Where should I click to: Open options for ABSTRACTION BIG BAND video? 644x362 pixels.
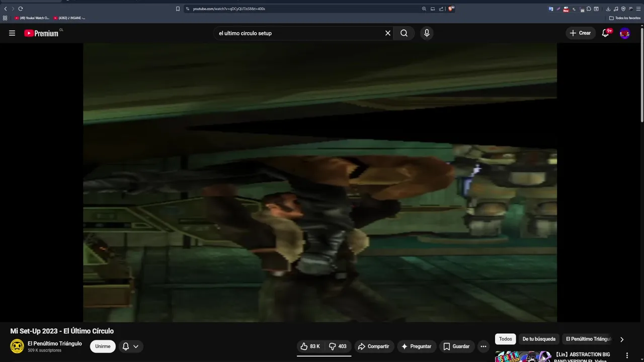(627, 355)
